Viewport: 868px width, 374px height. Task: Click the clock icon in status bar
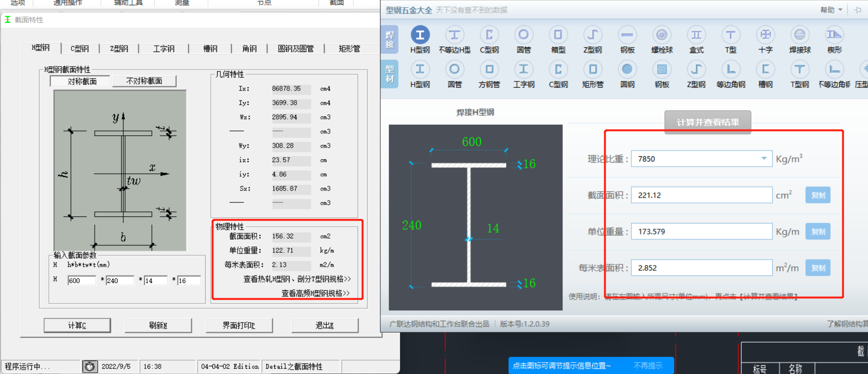(x=90, y=366)
